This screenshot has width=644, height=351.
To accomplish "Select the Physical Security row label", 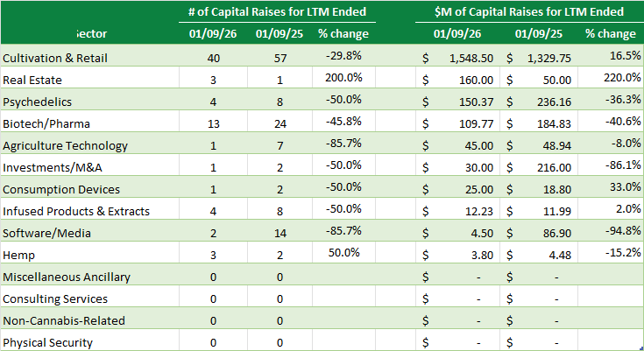I will tap(47, 342).
